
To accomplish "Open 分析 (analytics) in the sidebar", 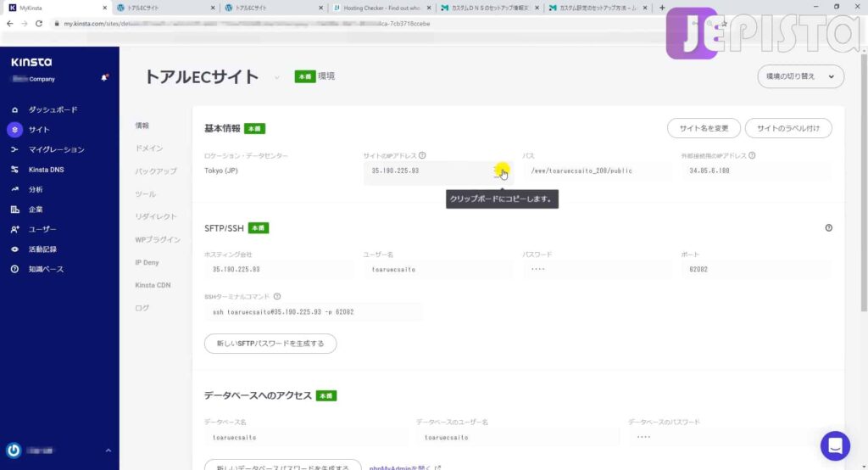I will 36,189.
